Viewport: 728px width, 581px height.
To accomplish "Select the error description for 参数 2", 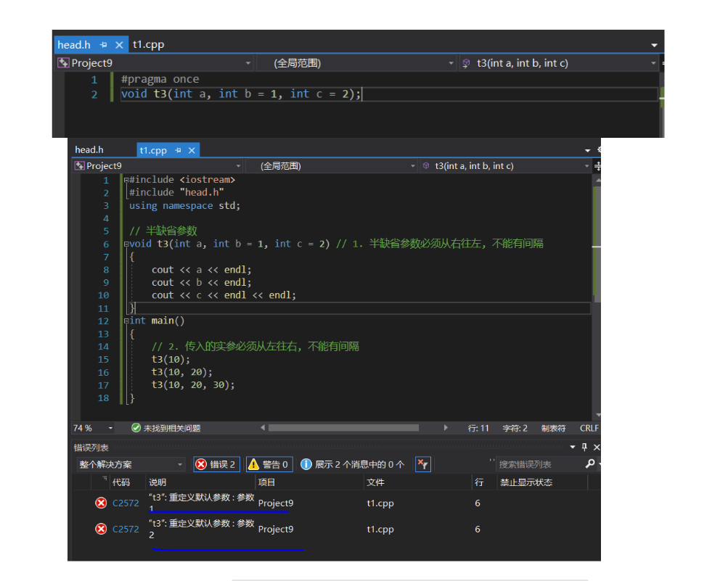I will 202,529.
